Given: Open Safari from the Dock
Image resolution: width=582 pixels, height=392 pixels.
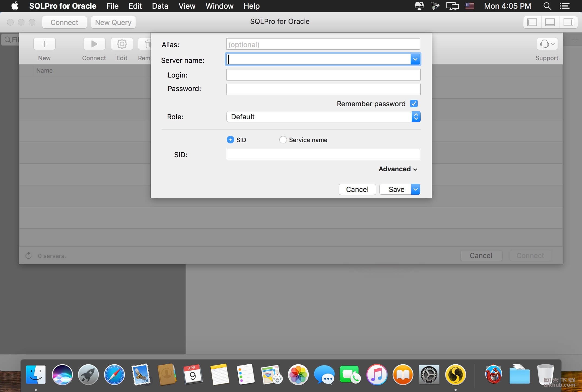Looking at the screenshot, I should (114, 375).
